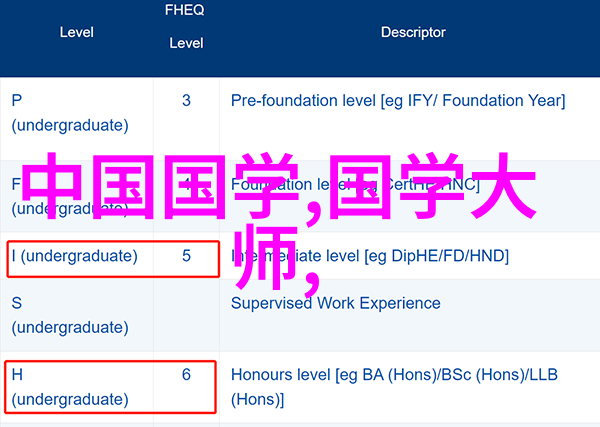This screenshot has width=600, height=427.
Task: Select Pre-foundation level descriptor text
Action: tap(398, 101)
